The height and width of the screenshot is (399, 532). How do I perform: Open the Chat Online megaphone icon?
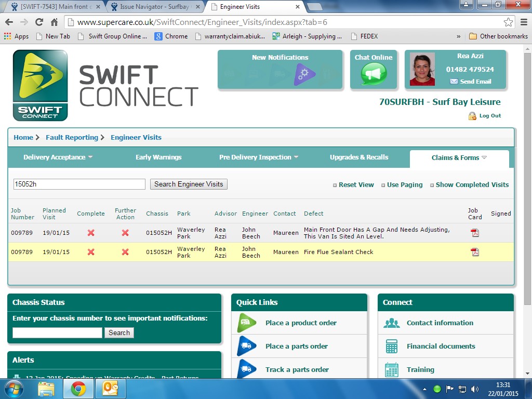point(374,74)
